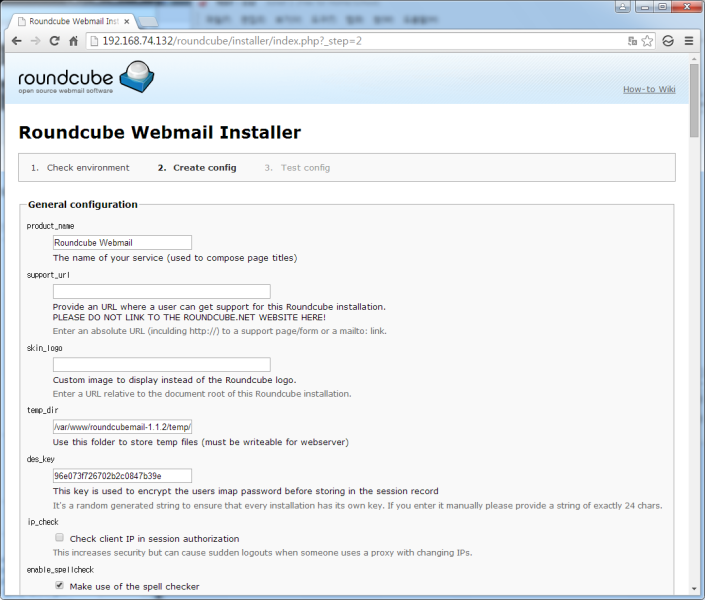Open the Chrome hamburger menu
Viewport: 705px width, 600px height.
point(689,41)
